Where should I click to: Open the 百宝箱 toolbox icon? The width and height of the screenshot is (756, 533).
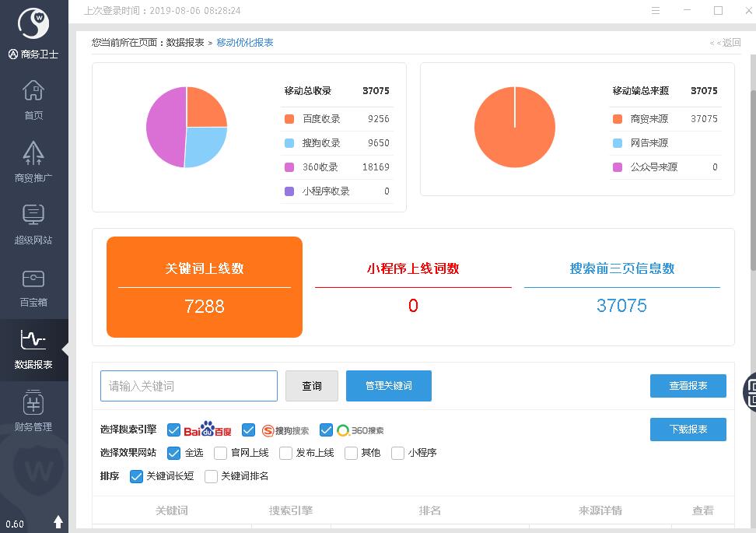[x=33, y=279]
